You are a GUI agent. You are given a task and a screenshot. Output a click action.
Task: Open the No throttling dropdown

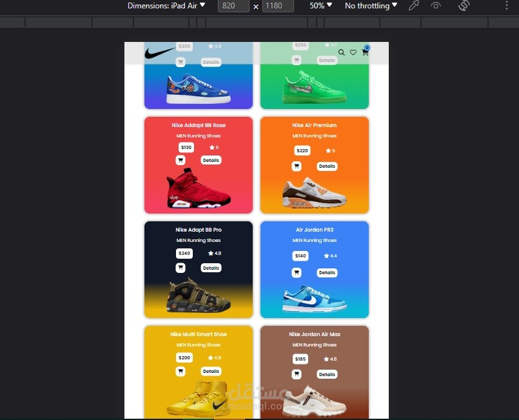(x=371, y=6)
